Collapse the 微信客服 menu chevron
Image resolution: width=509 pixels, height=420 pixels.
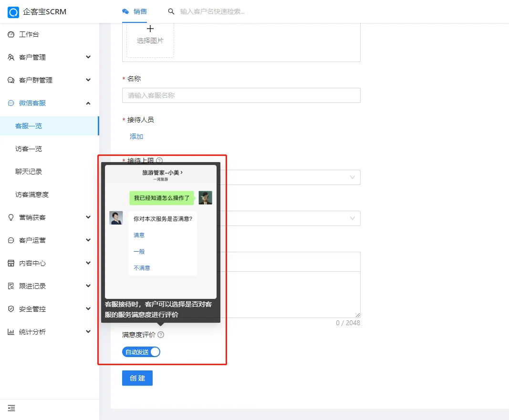(88, 103)
